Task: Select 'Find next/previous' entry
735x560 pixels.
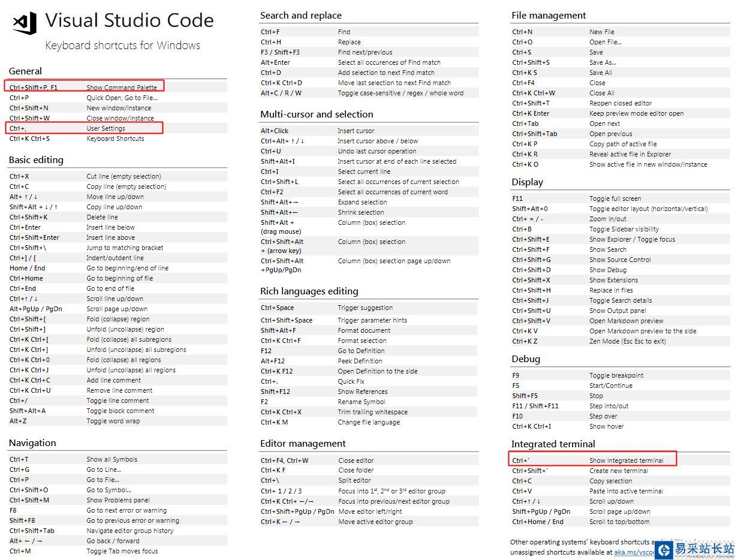Action: 365,52
